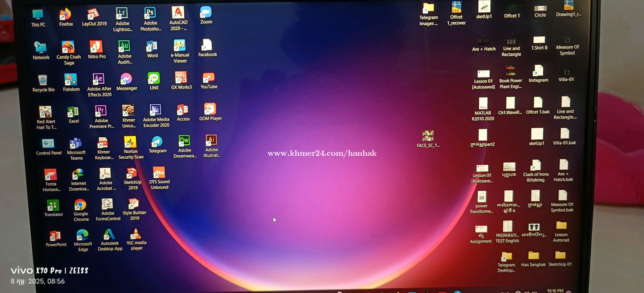This screenshot has width=644, height=293.
Task: Select the Autodesk Desktop App icon
Action: click(x=110, y=240)
